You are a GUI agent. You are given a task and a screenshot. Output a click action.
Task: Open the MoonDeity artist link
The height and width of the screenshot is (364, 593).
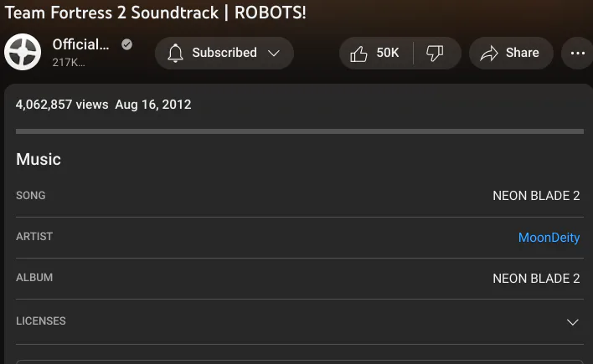coord(549,238)
